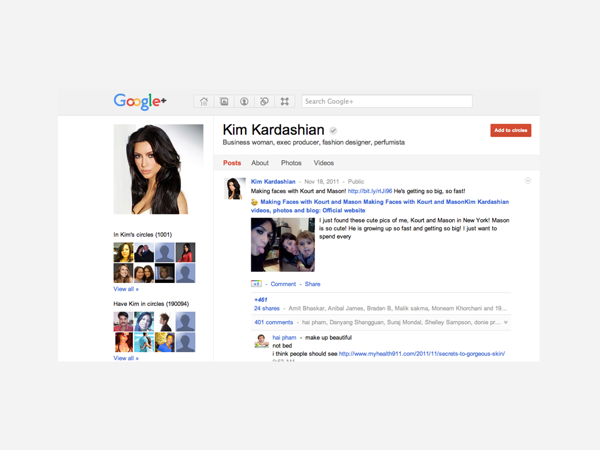Click the Google+ logo
600x450 pixels.
pos(140,101)
